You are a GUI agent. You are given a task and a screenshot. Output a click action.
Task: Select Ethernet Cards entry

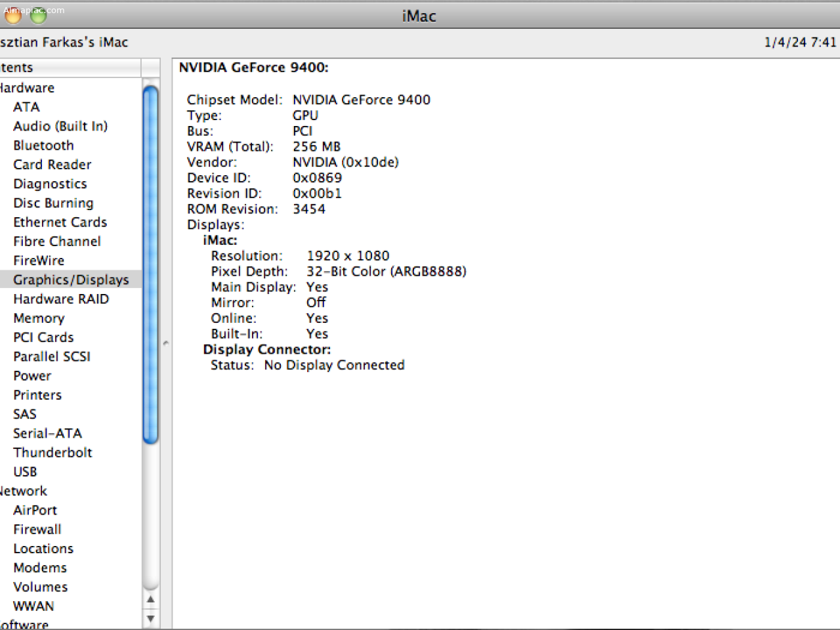[60, 222]
